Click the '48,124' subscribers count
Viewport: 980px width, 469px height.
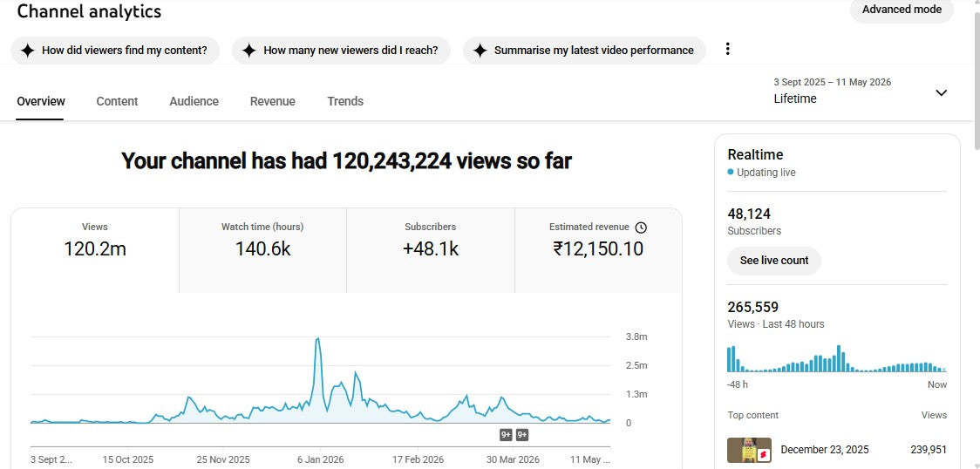click(x=749, y=214)
